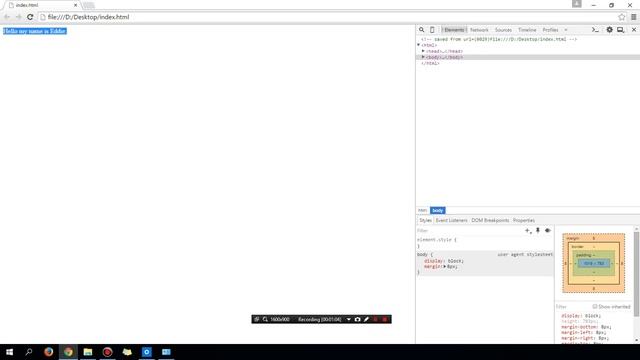
Task: Open DevTools settings gear
Action: pyautogui.click(x=609, y=30)
